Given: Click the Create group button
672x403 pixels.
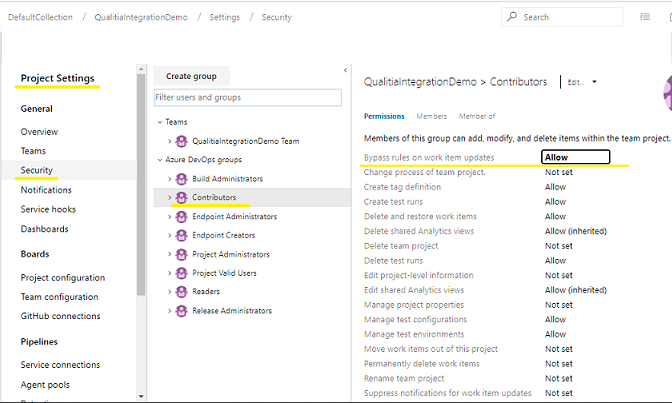Looking at the screenshot, I should 192,76.
